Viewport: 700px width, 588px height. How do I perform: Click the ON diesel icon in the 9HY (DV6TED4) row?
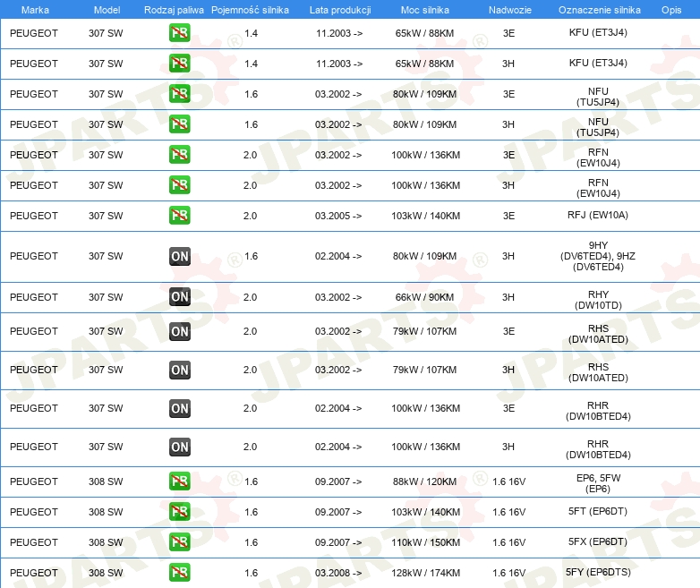(x=179, y=256)
